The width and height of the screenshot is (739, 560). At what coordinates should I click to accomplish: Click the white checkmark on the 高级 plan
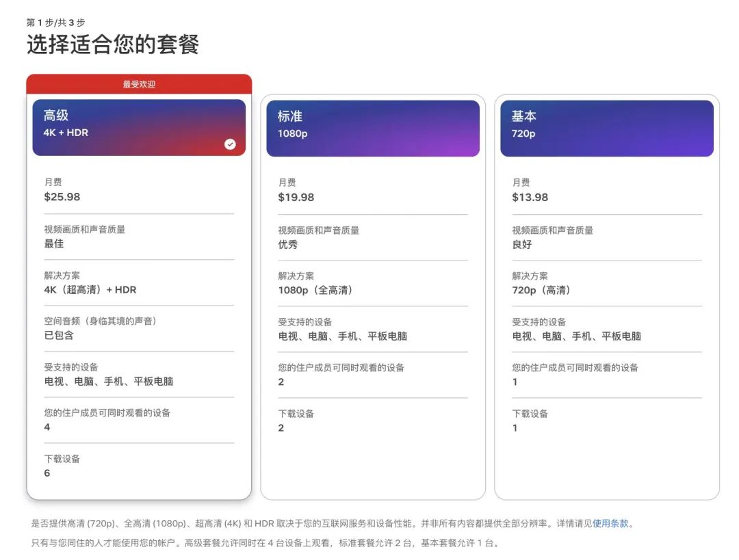tap(230, 144)
